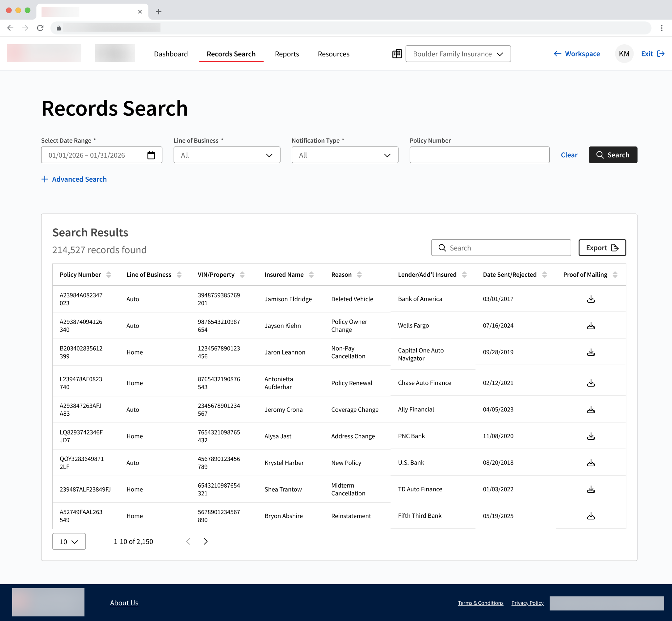The height and width of the screenshot is (621, 672).
Task: Click the black Search button
Action: [x=613, y=155]
